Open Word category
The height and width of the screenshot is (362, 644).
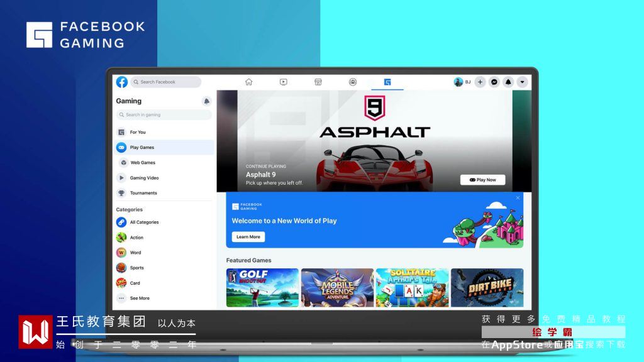[x=164, y=253]
